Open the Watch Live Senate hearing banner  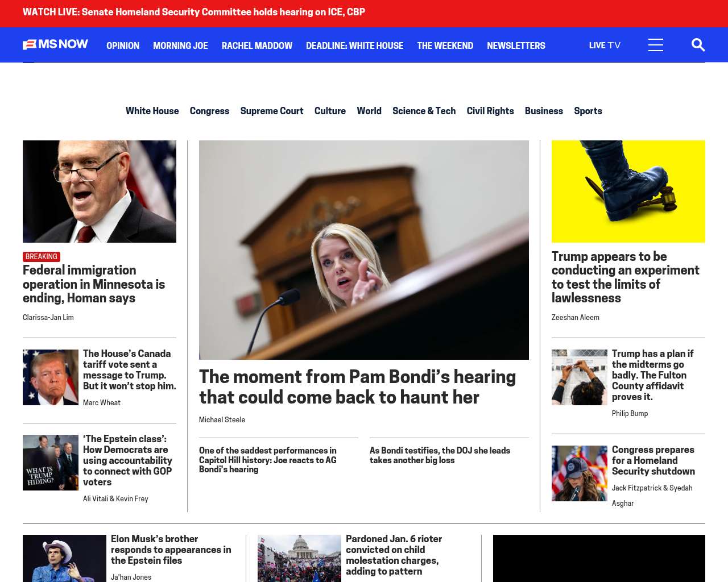[x=194, y=12]
